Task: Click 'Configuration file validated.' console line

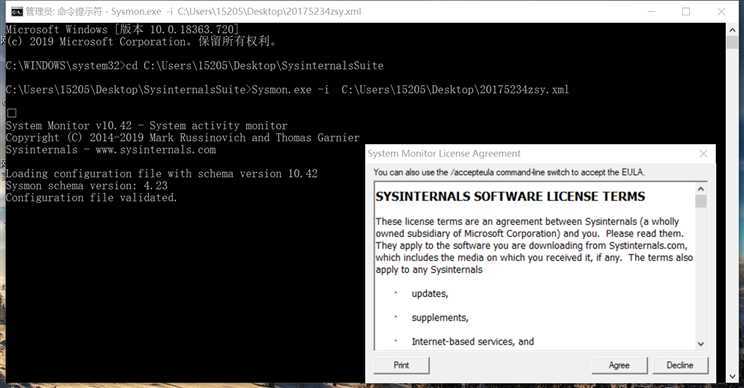Action: click(x=91, y=198)
